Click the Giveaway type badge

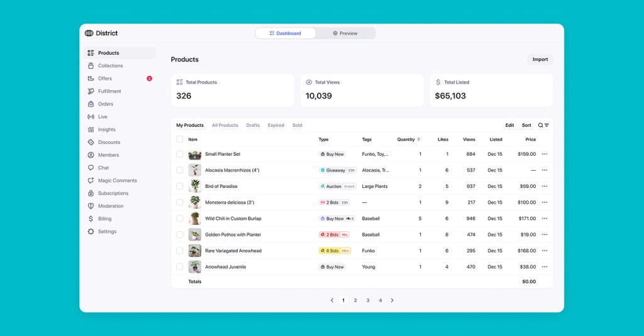(x=338, y=170)
